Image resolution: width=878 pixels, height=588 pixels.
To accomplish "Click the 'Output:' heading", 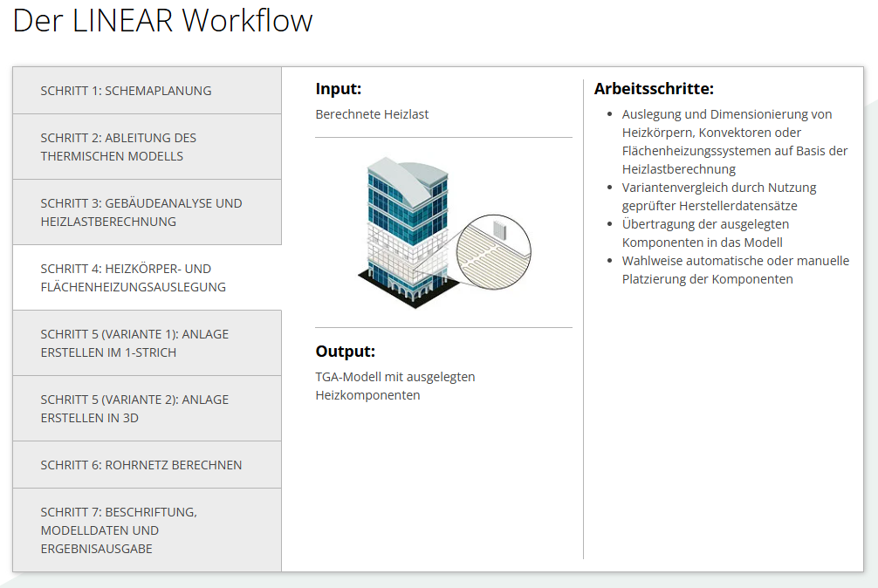I will [x=345, y=352].
